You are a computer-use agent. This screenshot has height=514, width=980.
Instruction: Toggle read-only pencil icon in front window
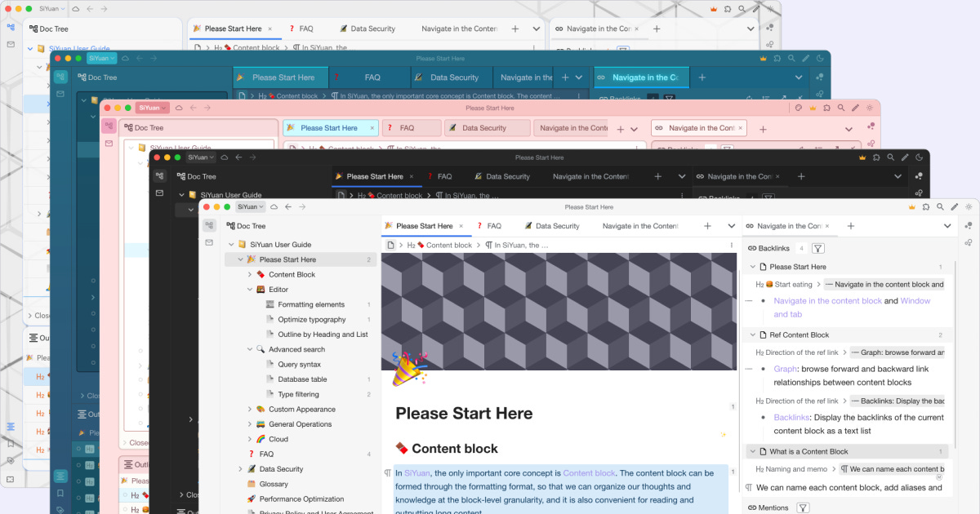click(955, 206)
